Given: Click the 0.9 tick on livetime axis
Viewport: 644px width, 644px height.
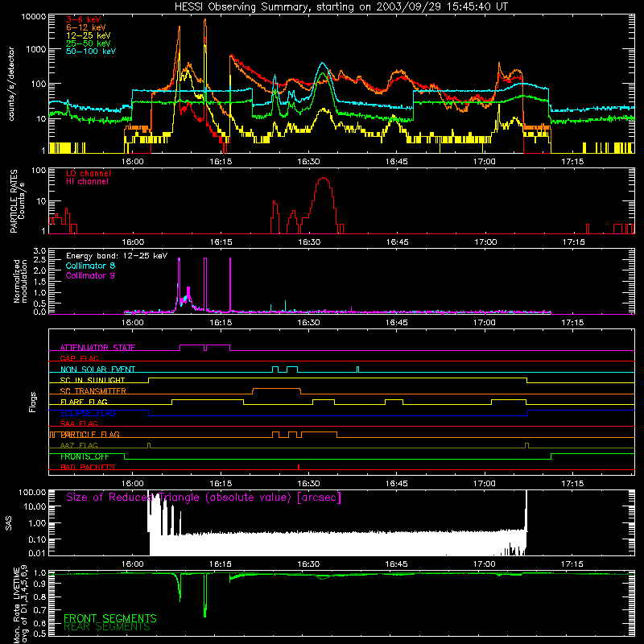Looking at the screenshot, I should pyautogui.click(x=39, y=584).
